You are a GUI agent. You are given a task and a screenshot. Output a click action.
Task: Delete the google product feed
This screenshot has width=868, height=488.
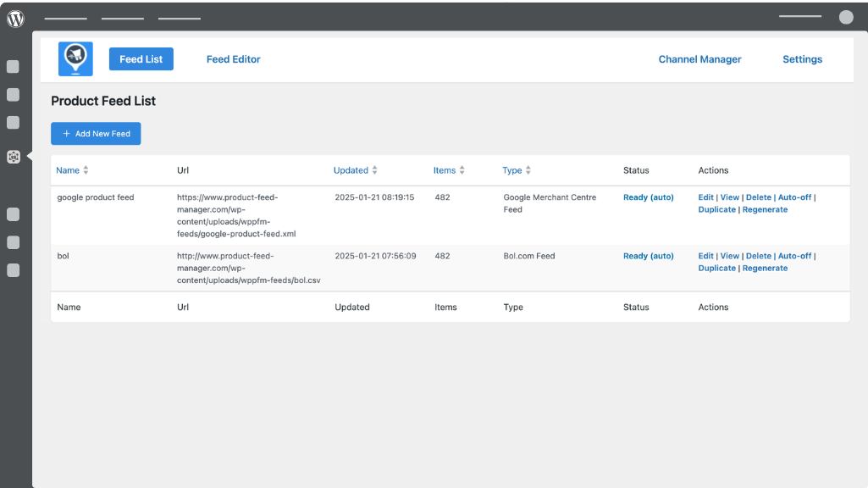tap(758, 197)
